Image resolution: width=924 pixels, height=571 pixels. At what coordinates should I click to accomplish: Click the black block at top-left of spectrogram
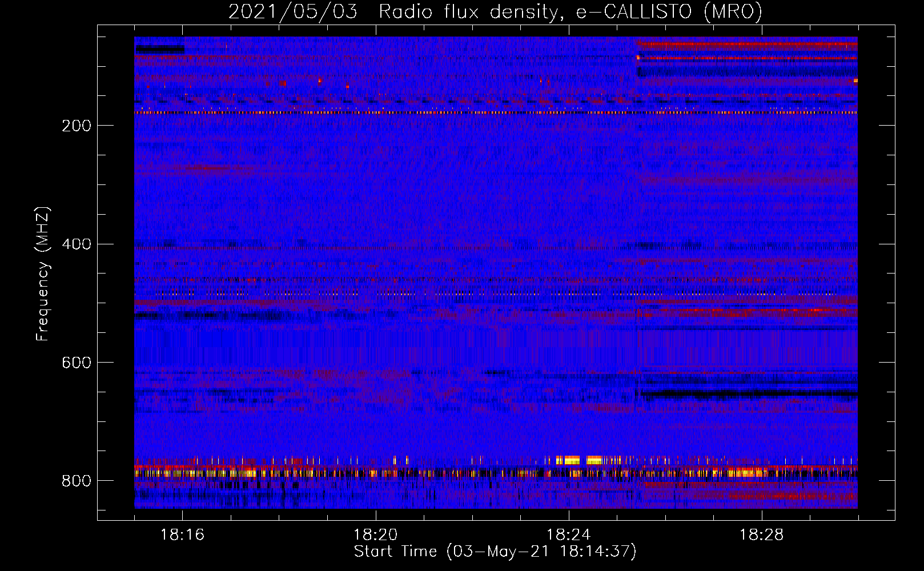click(160, 50)
